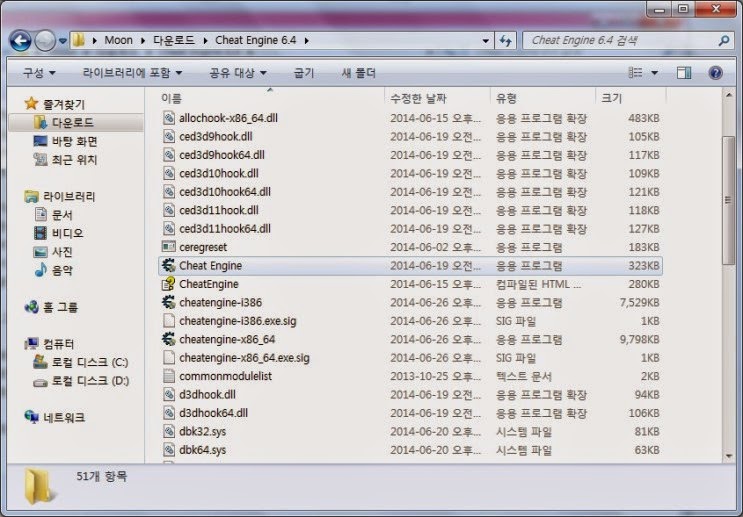Open the address bar history dropdown
Viewport: 743px width, 517px height.
[485, 41]
